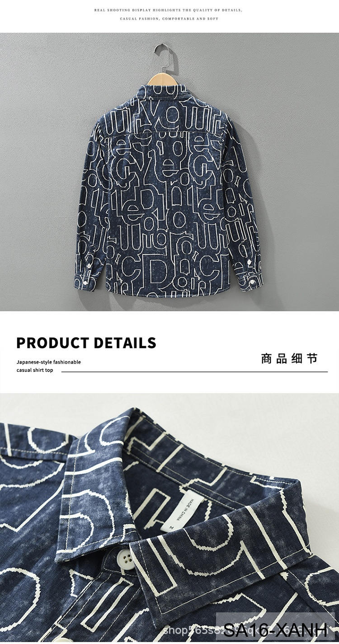Viewport: 339px width, 644px height.
Task: Click the 'Real shooting display' tagline
Action: pyautogui.click(x=169, y=10)
